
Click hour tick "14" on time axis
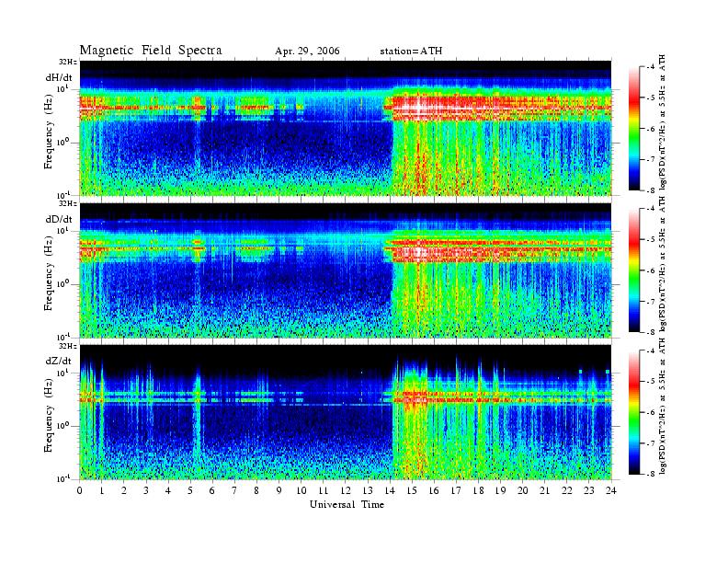[390, 490]
